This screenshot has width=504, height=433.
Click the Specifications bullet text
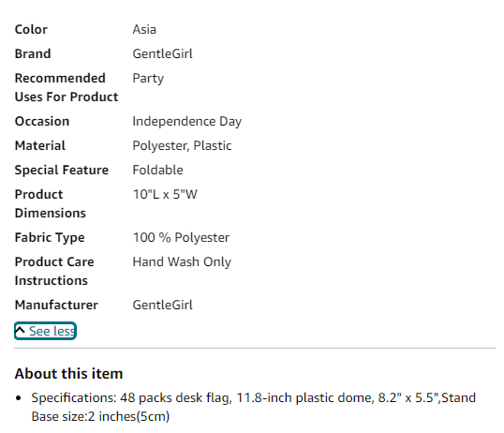coord(253,407)
